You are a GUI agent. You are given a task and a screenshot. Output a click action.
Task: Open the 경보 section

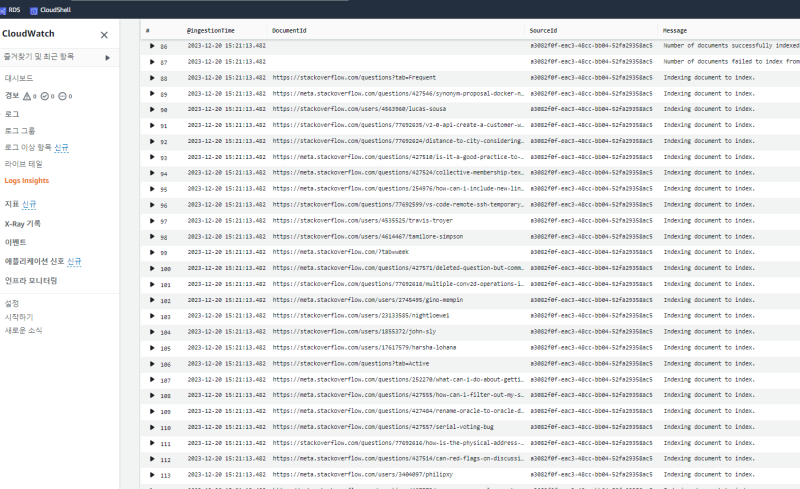click(12, 95)
